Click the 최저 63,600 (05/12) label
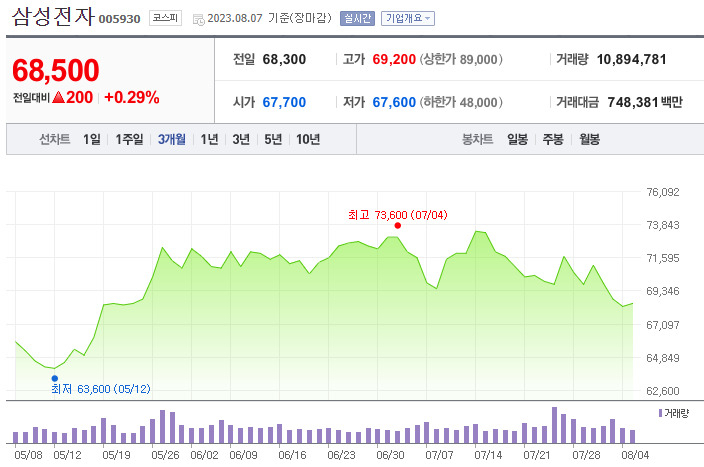704x467 pixels. coord(101,389)
